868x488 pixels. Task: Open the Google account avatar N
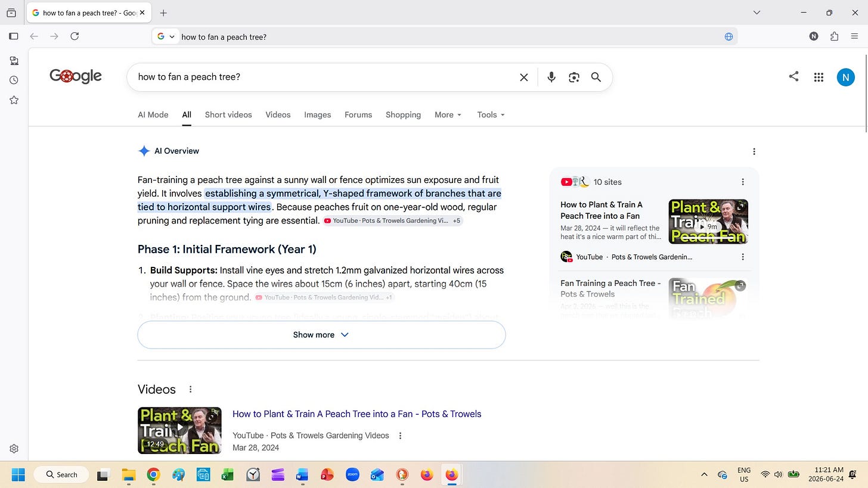coord(845,77)
